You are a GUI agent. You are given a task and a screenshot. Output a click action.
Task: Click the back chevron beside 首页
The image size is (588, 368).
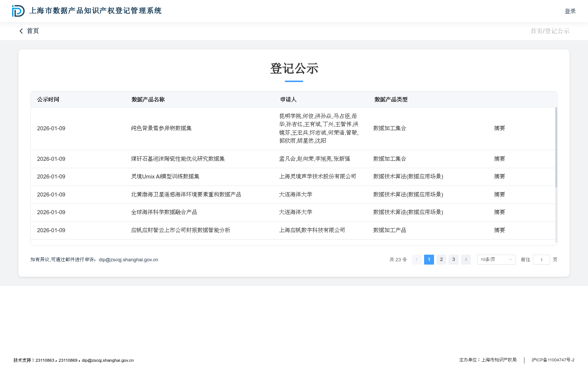click(21, 31)
